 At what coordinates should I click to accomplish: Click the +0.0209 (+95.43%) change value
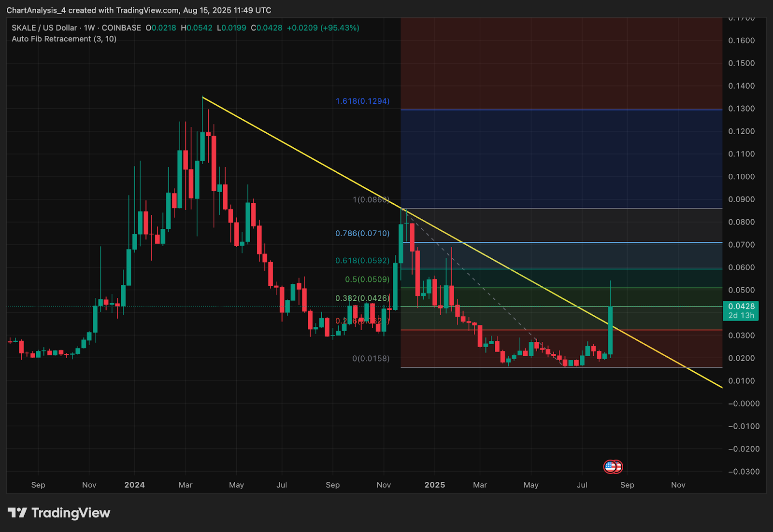coord(323,28)
